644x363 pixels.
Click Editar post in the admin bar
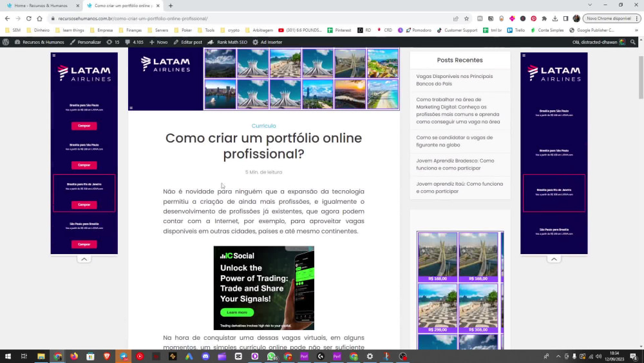(187, 42)
